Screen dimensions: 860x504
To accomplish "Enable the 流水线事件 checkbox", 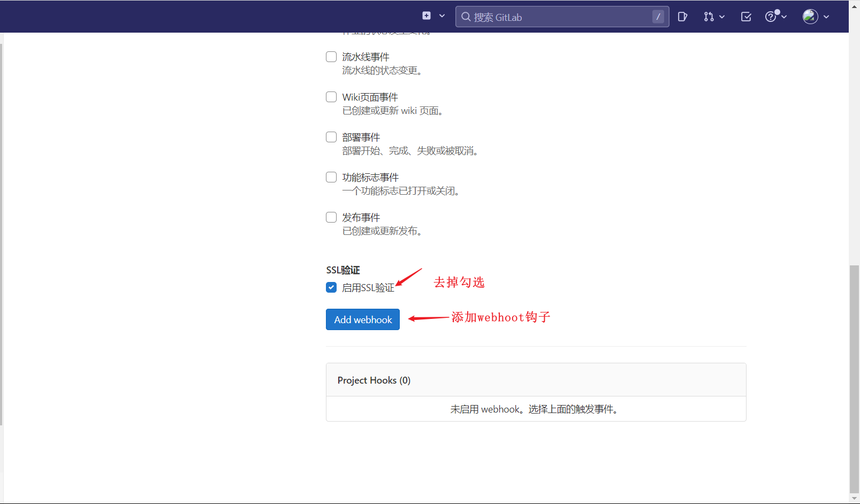I will pyautogui.click(x=331, y=57).
